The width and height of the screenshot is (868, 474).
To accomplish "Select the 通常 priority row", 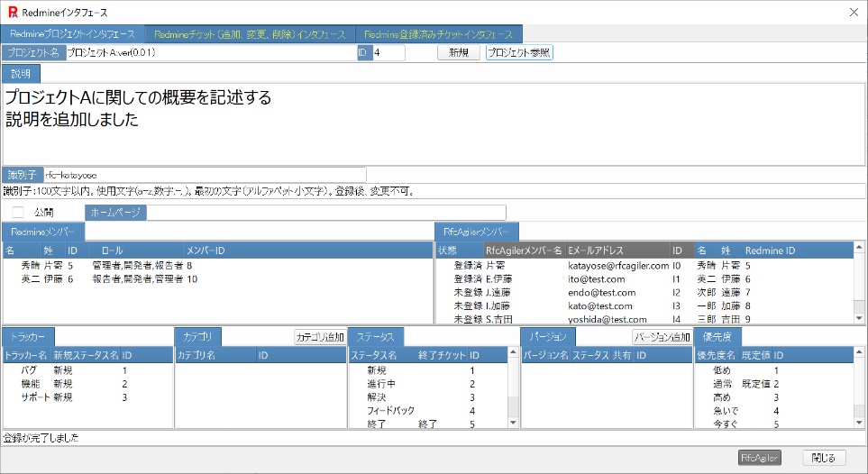I will pos(774,384).
